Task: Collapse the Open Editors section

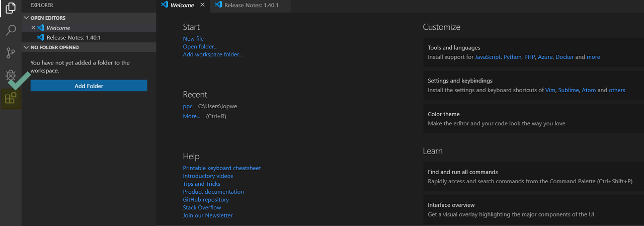Action: [x=89, y=18]
